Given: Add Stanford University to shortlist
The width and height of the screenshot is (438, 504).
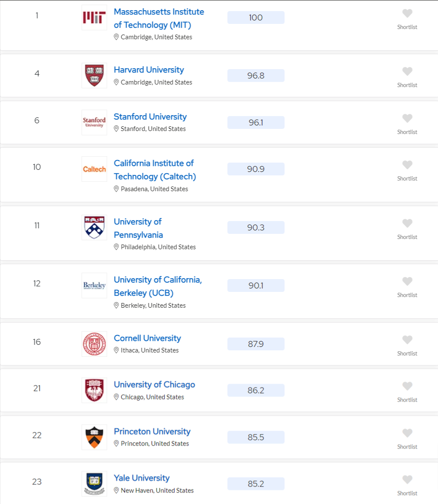Looking at the screenshot, I should pyautogui.click(x=407, y=118).
